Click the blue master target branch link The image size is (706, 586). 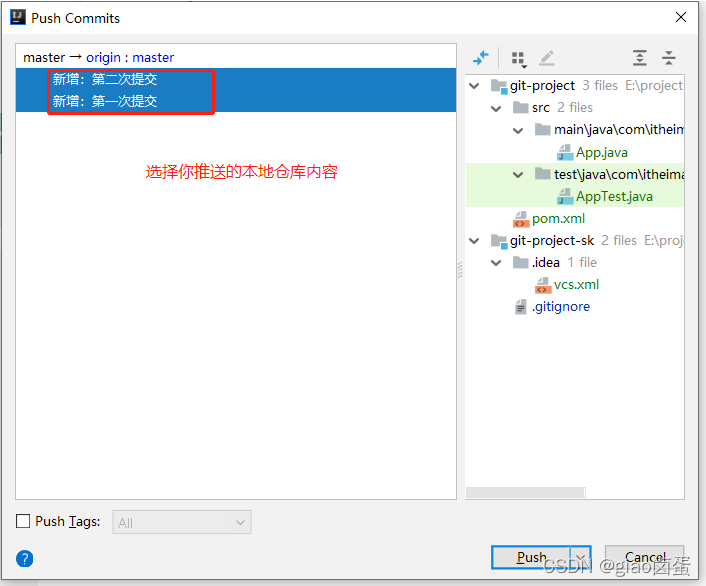point(153,58)
